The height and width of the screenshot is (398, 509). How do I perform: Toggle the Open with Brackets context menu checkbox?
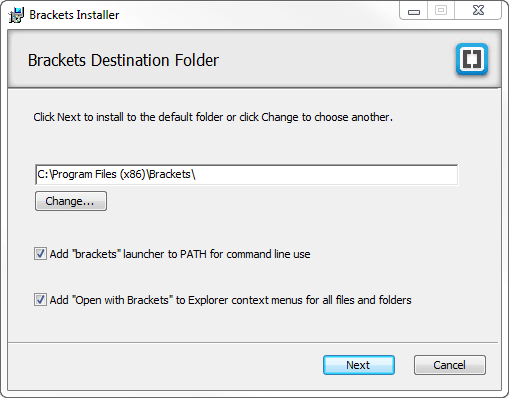click(x=40, y=300)
